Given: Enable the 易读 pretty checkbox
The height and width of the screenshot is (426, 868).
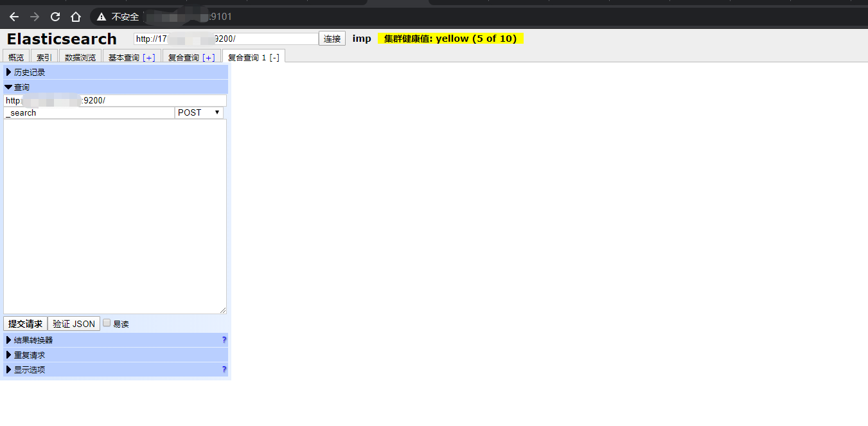Looking at the screenshot, I should point(107,323).
